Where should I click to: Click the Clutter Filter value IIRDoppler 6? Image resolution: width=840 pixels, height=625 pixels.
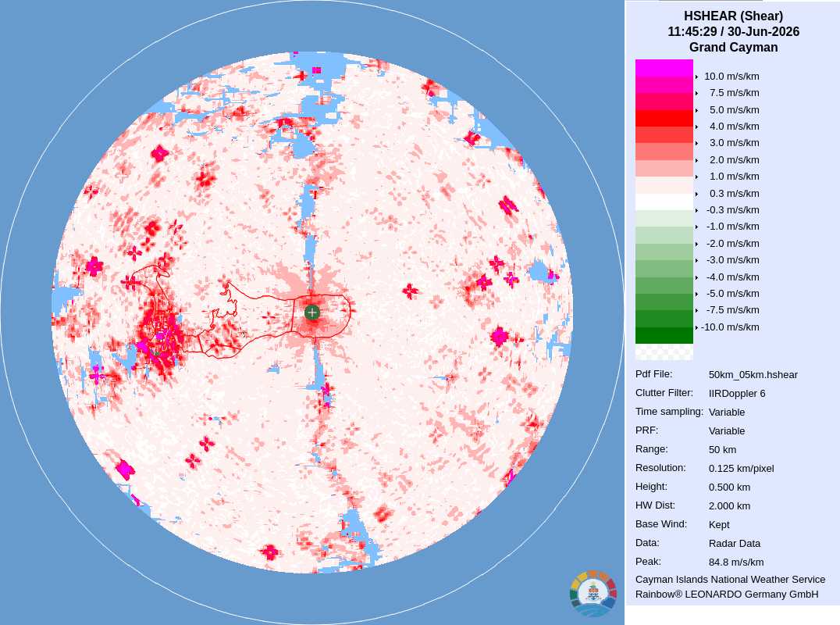click(737, 394)
